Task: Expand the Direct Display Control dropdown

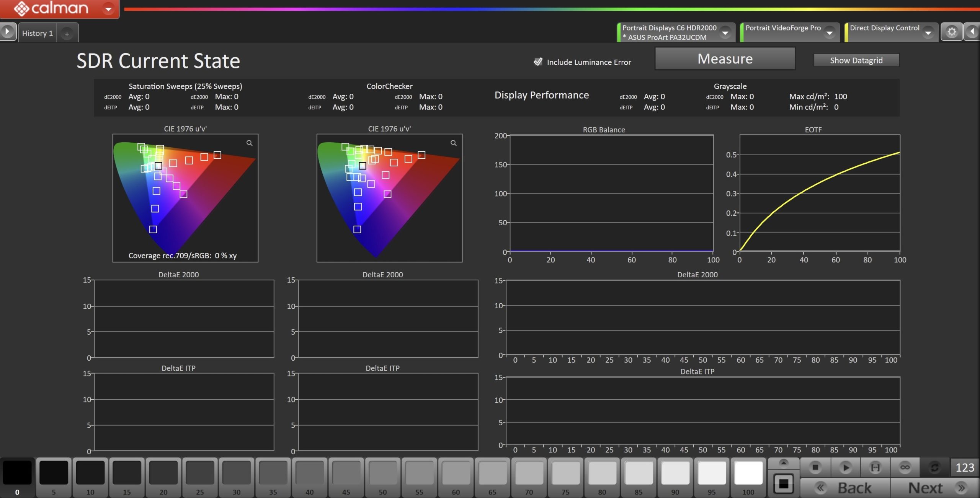Action: (x=928, y=33)
